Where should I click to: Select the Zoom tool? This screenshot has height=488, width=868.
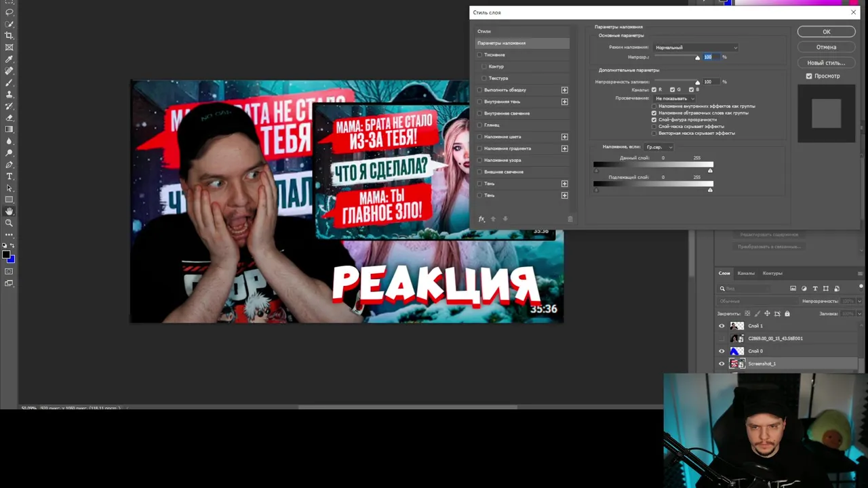click(9, 223)
